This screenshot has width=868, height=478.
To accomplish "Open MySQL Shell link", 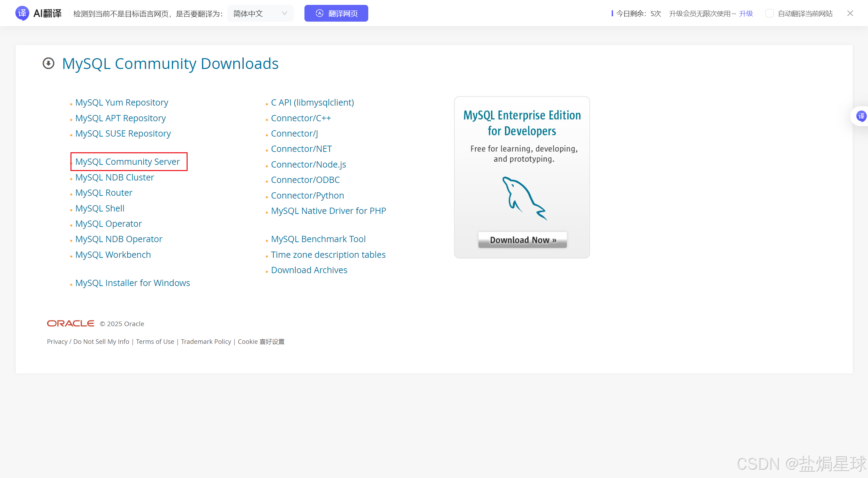I will pos(100,208).
